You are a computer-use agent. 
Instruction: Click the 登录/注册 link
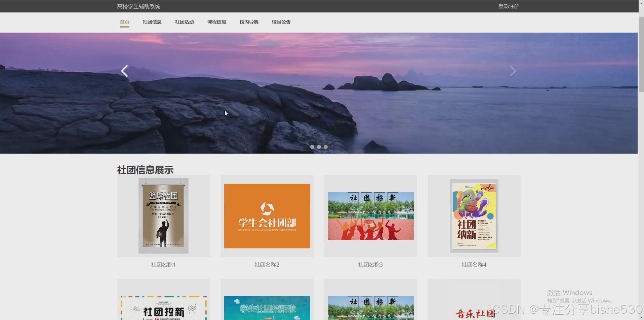509,6
